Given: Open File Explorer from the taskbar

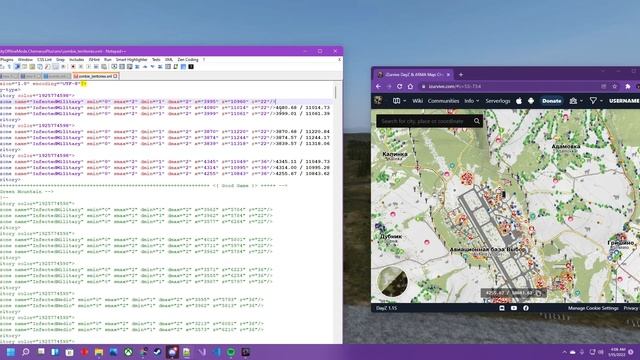Looking at the screenshot, I should (x=99, y=352).
